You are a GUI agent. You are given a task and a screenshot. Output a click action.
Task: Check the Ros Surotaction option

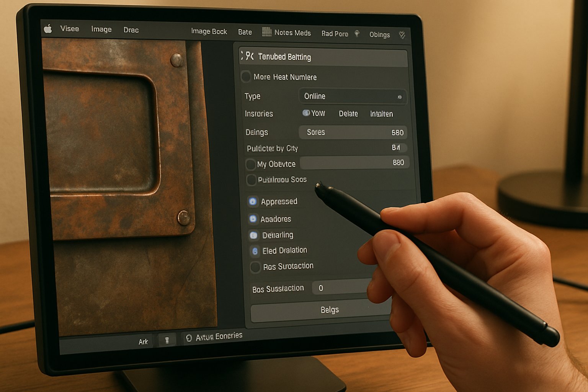255,267
